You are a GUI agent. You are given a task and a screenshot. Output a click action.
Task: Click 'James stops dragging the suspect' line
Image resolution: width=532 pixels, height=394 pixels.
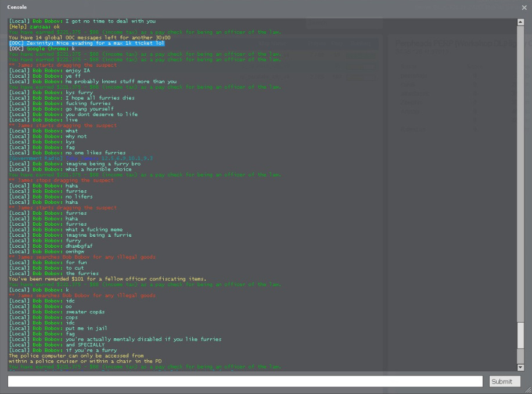61,180
